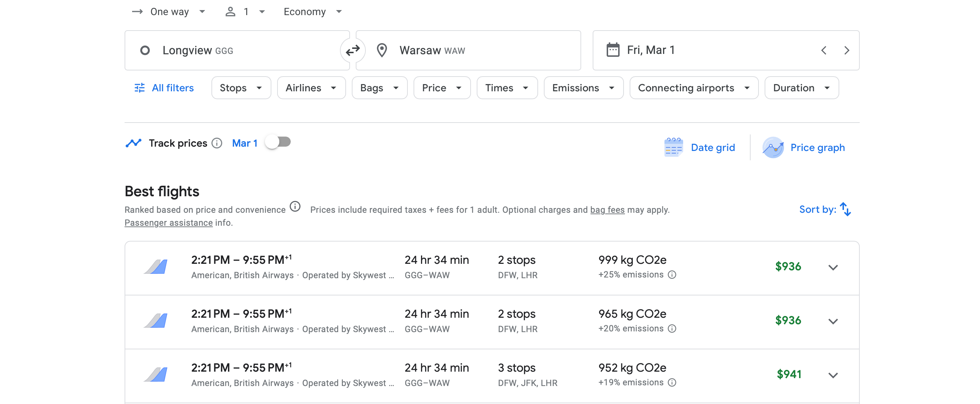This screenshot has width=980, height=404.
Task: Go to previous date arrow
Action: pos(823,50)
